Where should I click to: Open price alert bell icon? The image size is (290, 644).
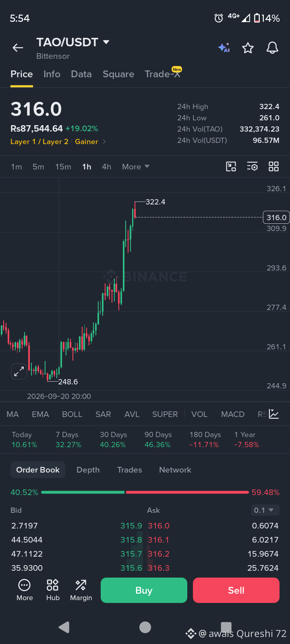[x=273, y=48]
